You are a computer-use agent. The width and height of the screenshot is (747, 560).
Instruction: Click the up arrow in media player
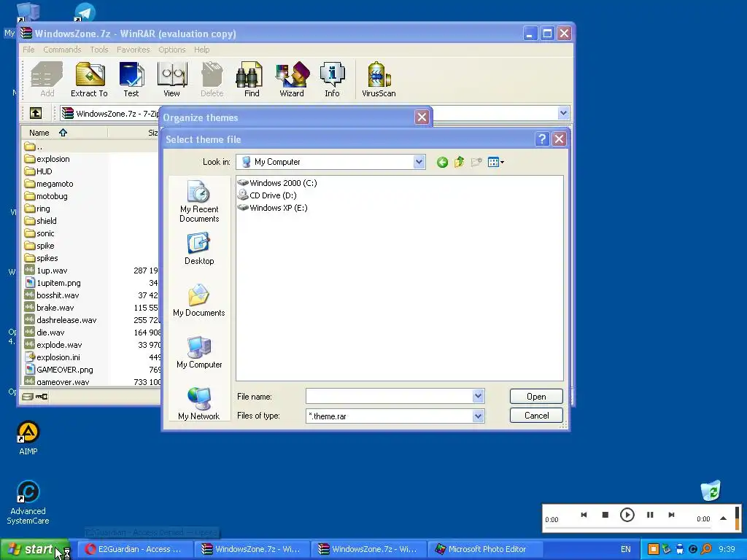pyautogui.click(x=723, y=518)
